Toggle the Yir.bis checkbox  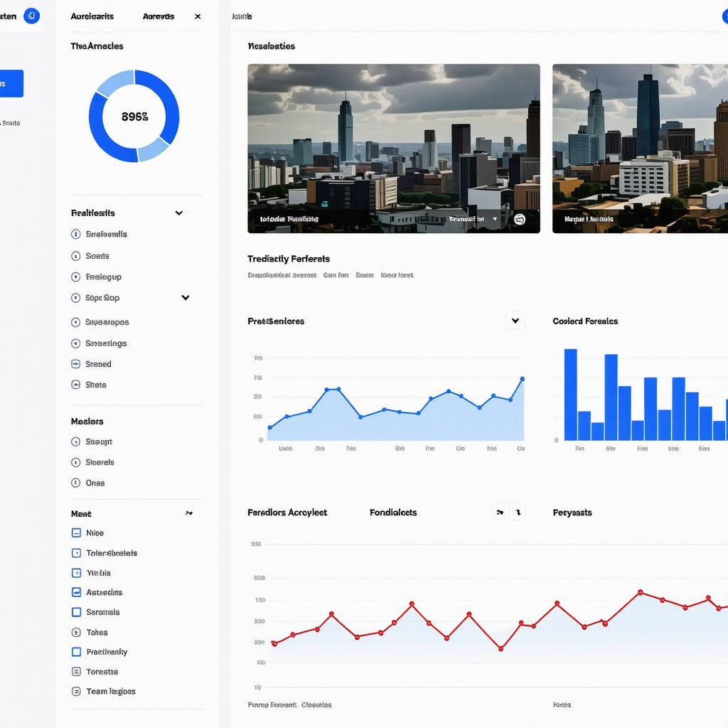click(x=77, y=573)
